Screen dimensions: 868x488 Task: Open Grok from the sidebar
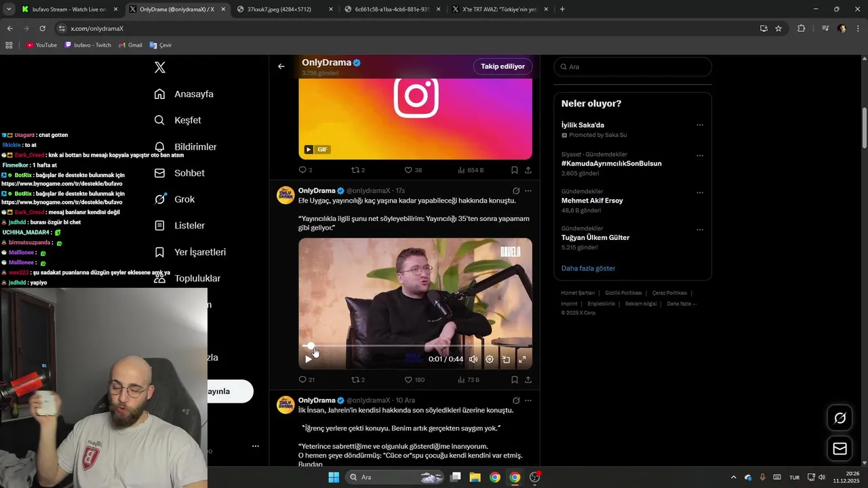pyautogui.click(x=174, y=199)
